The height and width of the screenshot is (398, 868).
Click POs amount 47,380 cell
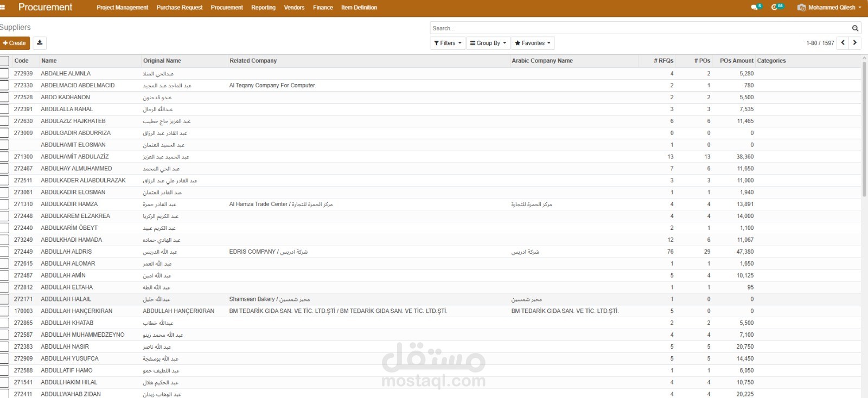pyautogui.click(x=745, y=252)
